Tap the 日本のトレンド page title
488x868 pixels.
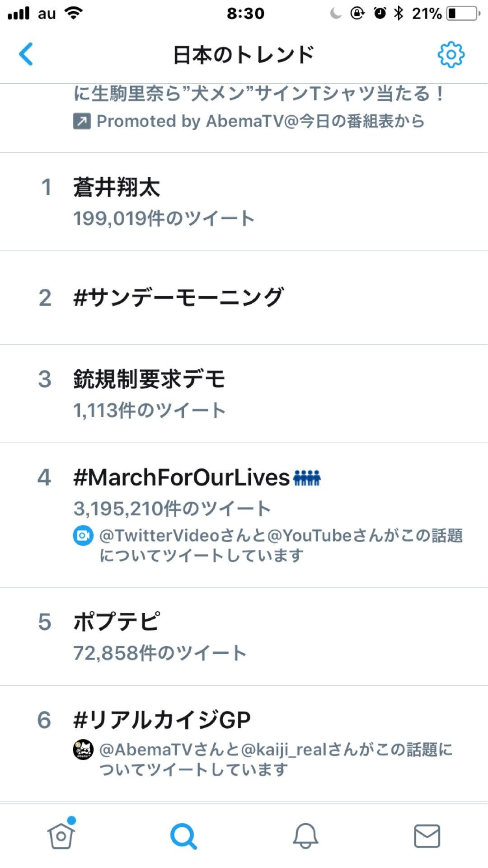(x=244, y=55)
